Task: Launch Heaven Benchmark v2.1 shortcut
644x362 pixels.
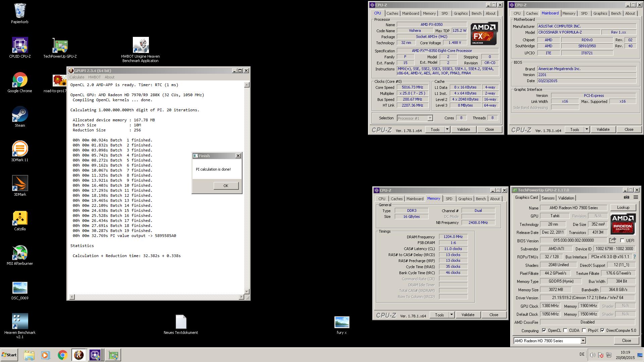Action: 20,326
